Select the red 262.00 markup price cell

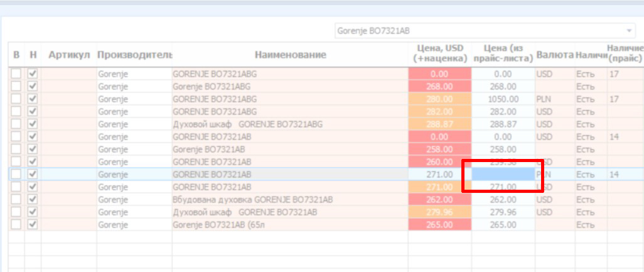tap(440, 200)
